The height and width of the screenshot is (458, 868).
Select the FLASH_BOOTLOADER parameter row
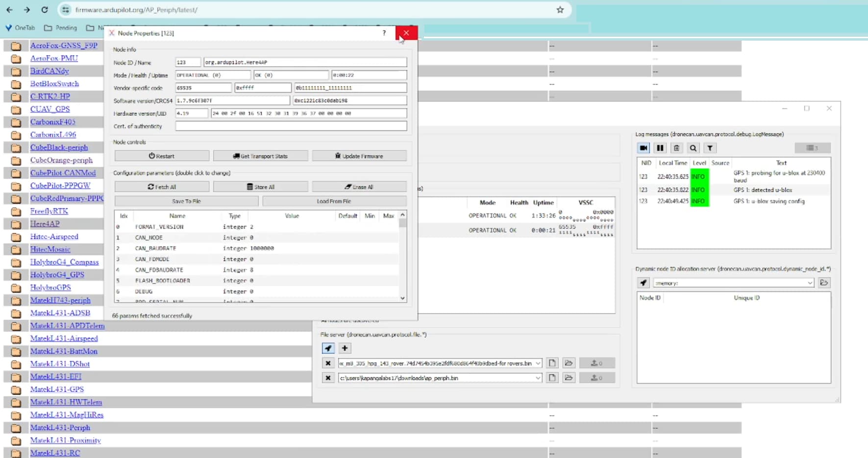coord(257,281)
